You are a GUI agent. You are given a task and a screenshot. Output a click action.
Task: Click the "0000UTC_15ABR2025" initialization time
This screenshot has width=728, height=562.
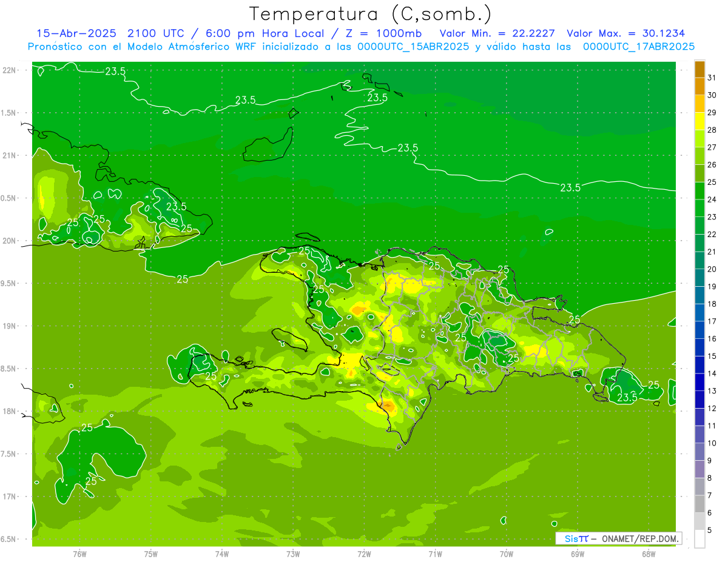[413, 47]
